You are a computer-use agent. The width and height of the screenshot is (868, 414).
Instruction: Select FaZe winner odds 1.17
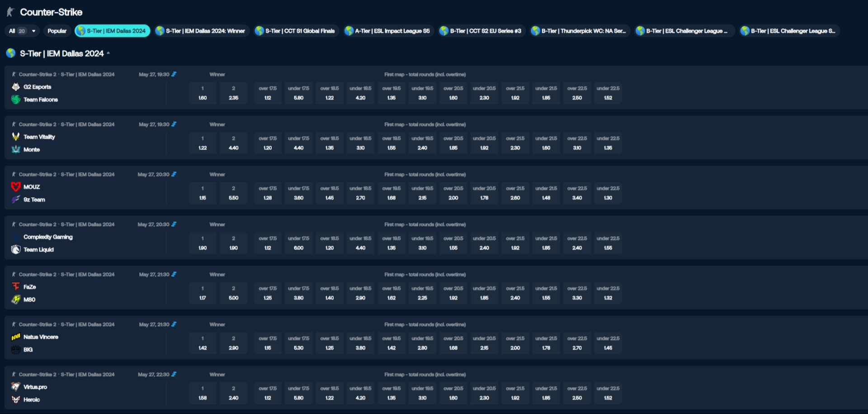(203, 293)
